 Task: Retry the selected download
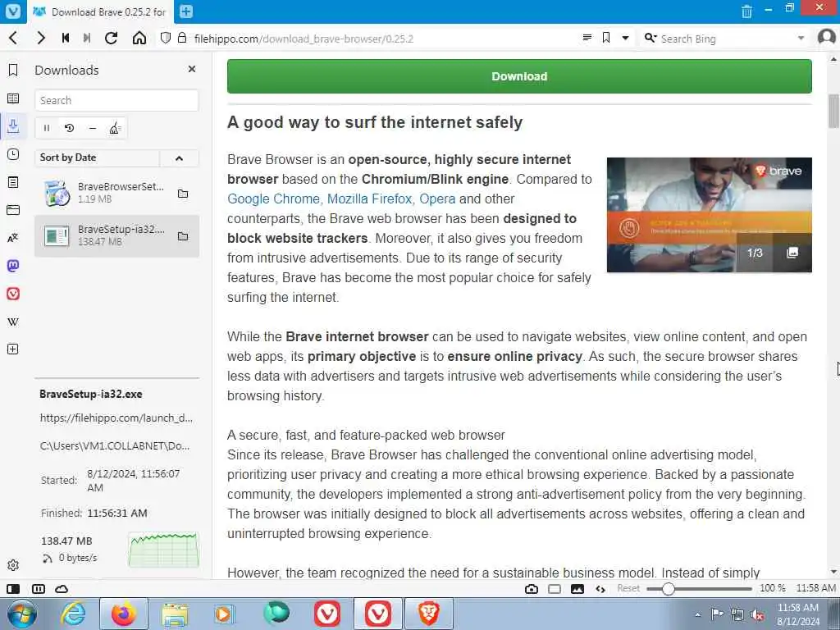(x=69, y=128)
